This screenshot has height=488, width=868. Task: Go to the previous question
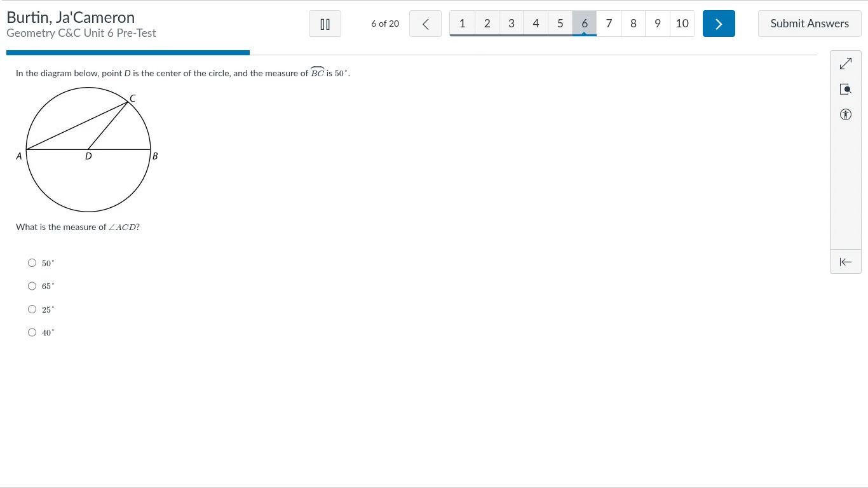coord(425,24)
